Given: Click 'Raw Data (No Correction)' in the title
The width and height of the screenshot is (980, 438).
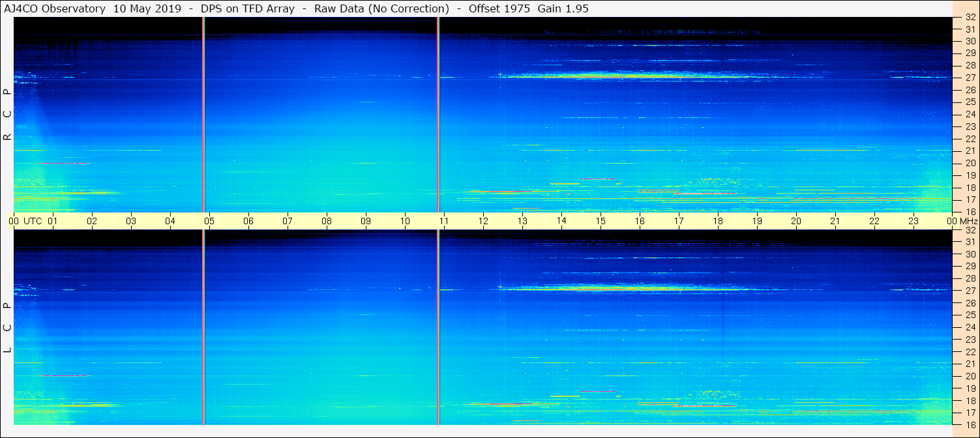Looking at the screenshot, I should point(381,8).
